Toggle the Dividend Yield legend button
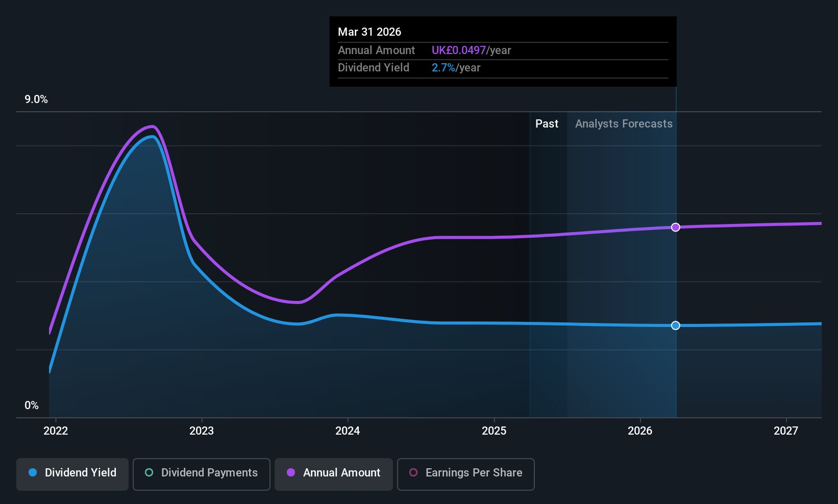Screen dimensions: 838x504 [x=72, y=474]
